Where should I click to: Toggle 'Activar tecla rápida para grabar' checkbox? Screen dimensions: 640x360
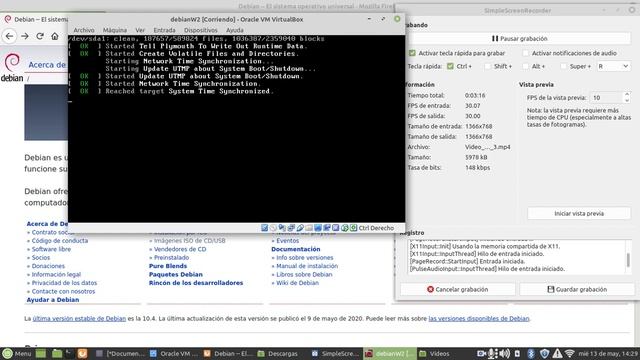click(412, 53)
